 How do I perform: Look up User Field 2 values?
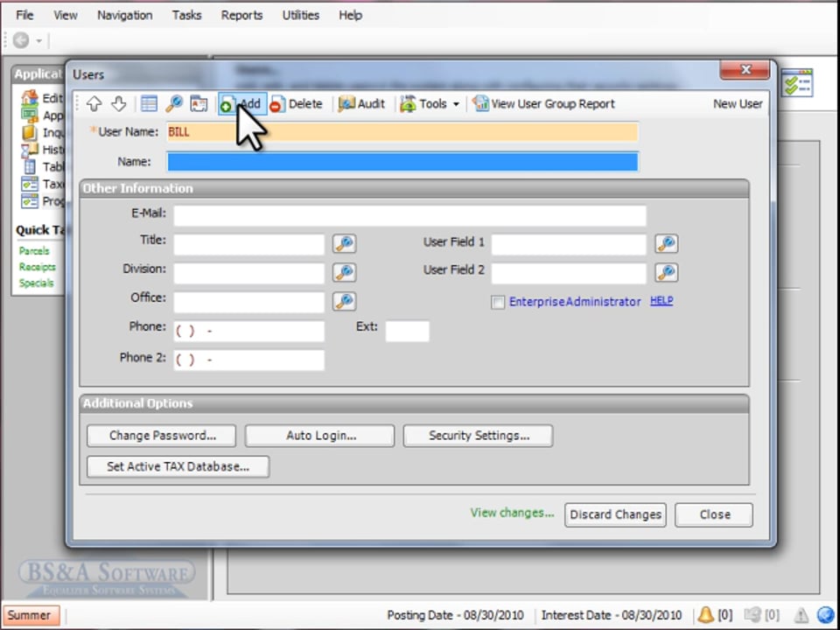[667, 272]
